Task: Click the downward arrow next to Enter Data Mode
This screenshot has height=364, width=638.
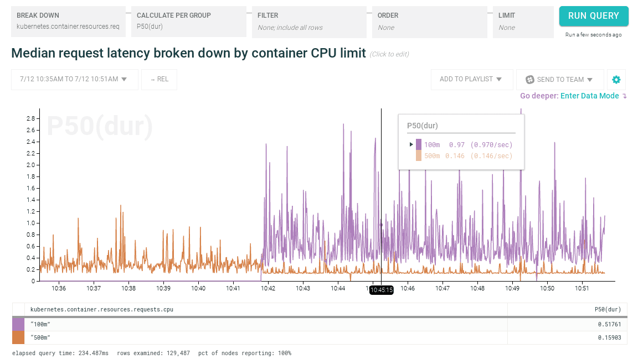Action: (624, 96)
